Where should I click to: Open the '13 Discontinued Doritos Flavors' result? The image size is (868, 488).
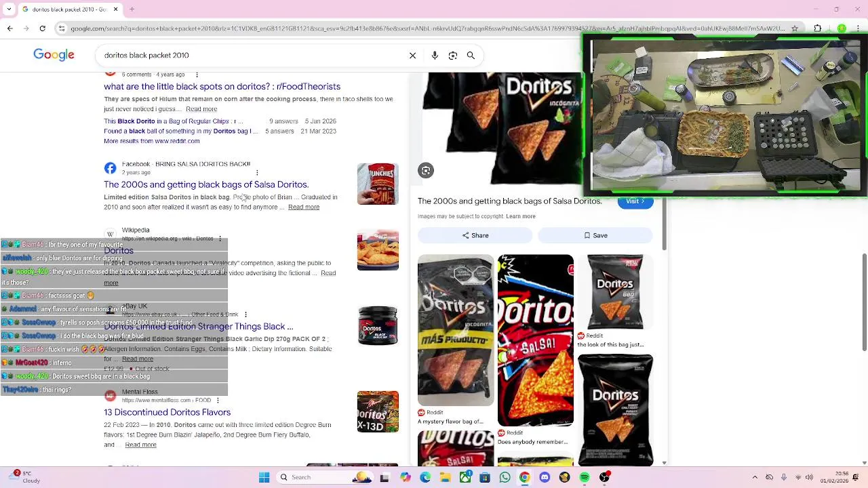(x=167, y=412)
